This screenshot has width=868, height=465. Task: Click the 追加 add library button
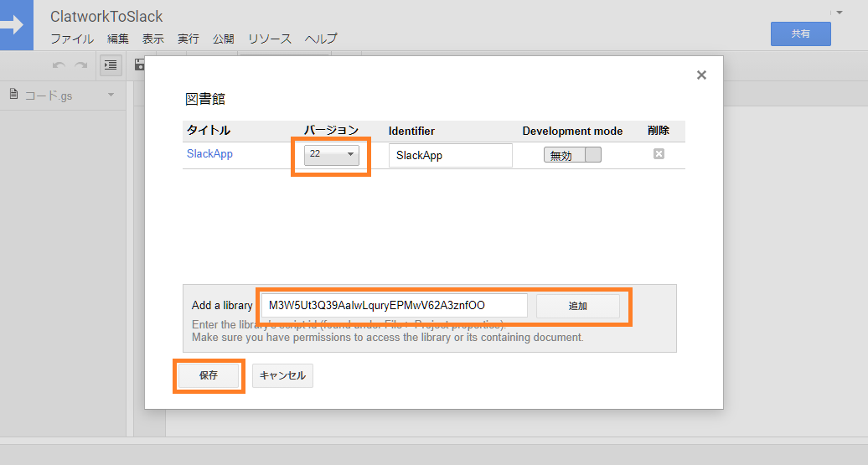[x=578, y=306]
